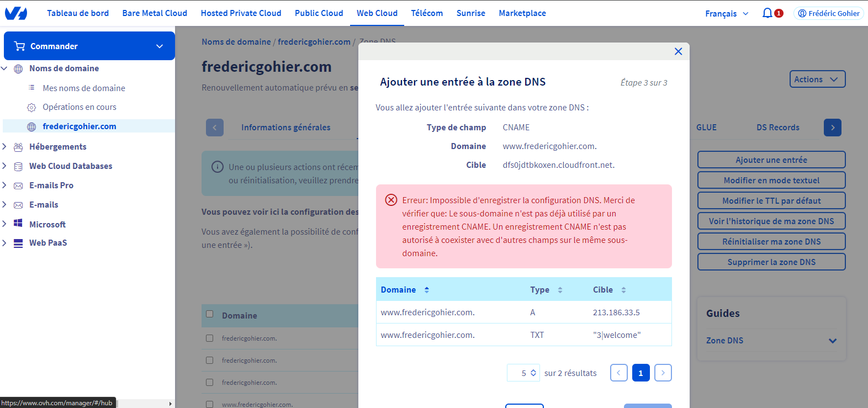Open the Français language dropdown

click(727, 13)
